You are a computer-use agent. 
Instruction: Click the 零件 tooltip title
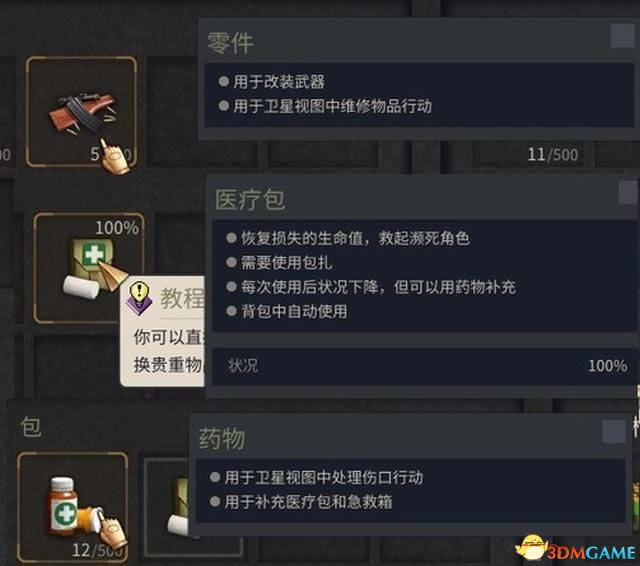click(231, 43)
